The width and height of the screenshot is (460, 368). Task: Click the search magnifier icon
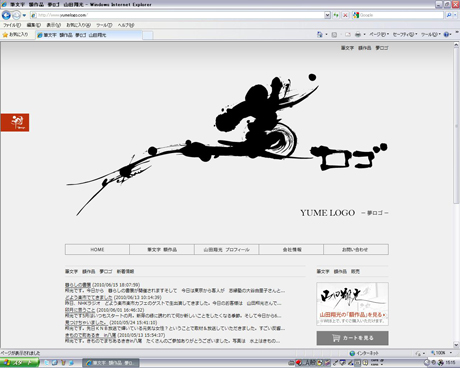449,15
